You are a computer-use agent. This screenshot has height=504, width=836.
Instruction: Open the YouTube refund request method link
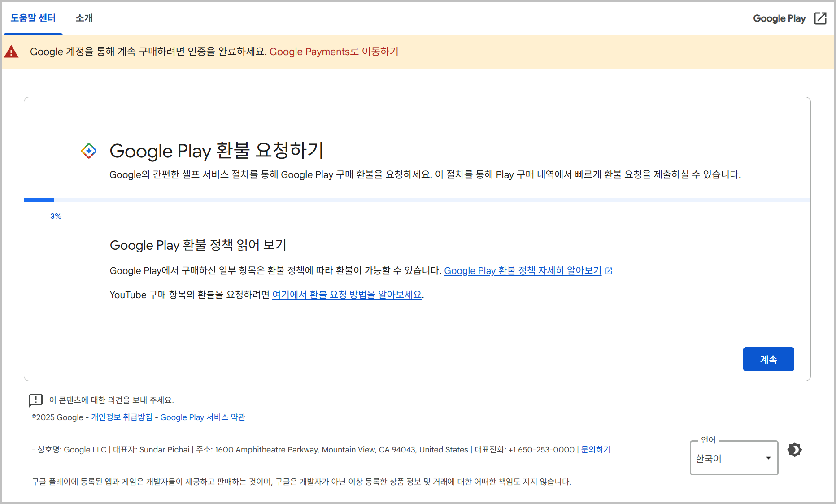click(347, 295)
